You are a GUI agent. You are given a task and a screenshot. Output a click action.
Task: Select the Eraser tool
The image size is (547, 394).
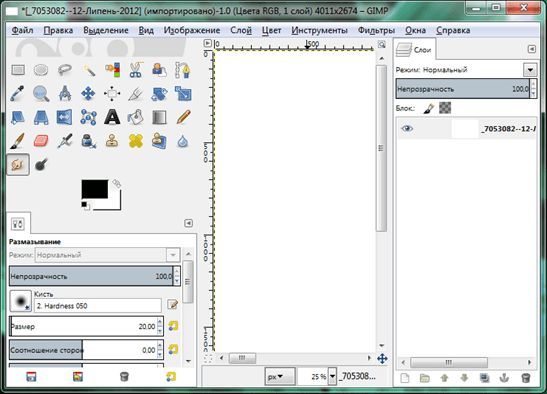pyautogui.click(x=41, y=141)
